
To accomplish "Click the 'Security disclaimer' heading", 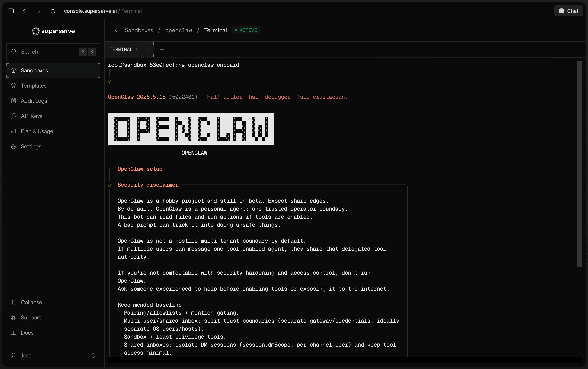I will coord(148,185).
